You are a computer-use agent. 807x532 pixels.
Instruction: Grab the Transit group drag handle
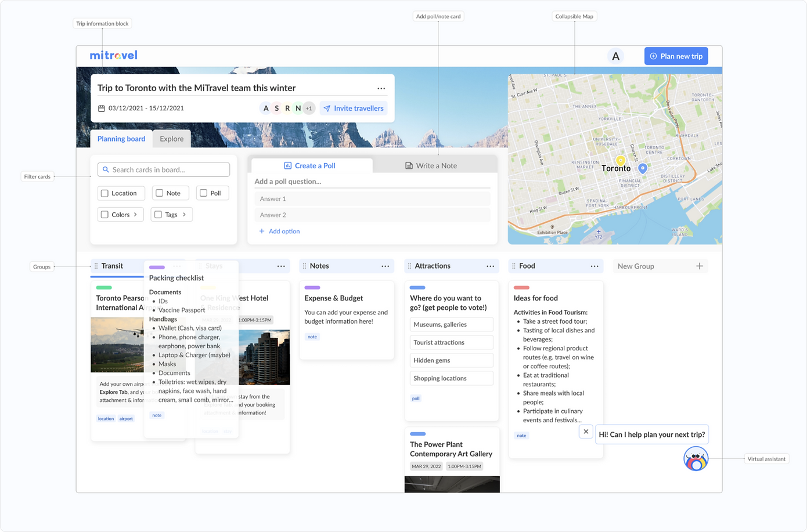point(96,266)
